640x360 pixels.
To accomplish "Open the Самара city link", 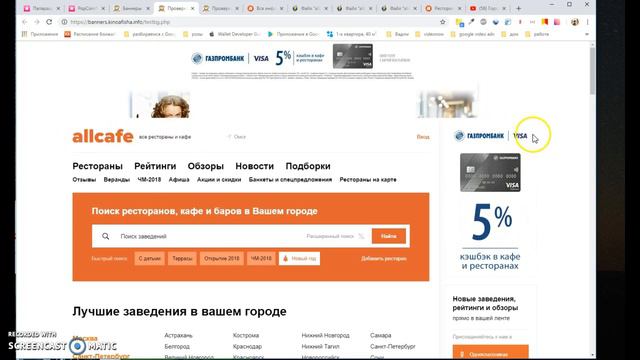I will click(380, 335).
